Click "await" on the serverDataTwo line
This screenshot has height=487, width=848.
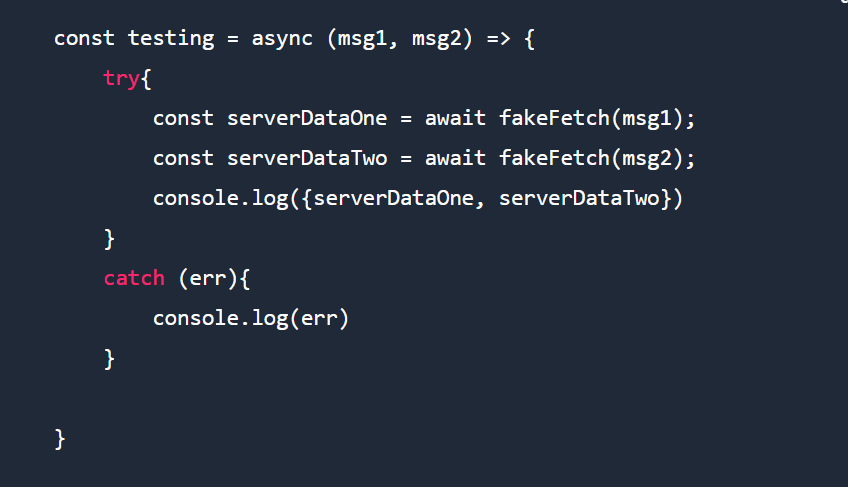coord(455,158)
